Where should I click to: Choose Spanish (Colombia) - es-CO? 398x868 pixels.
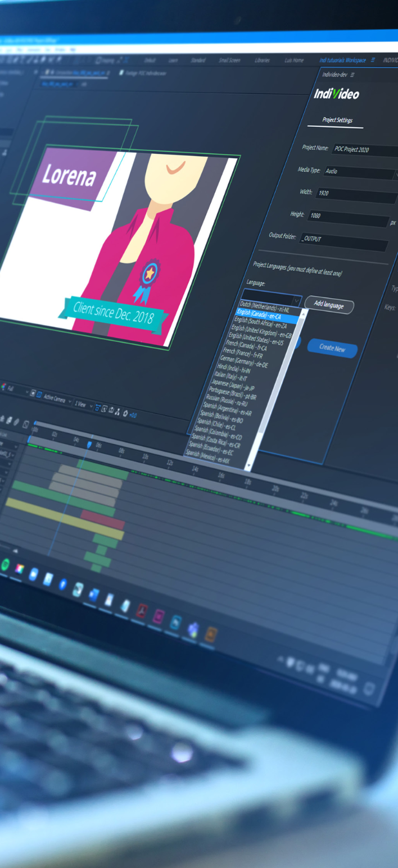coord(219,432)
